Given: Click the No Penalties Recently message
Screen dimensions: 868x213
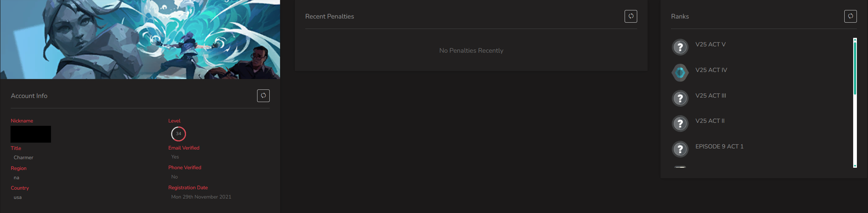Looking at the screenshot, I should point(471,50).
